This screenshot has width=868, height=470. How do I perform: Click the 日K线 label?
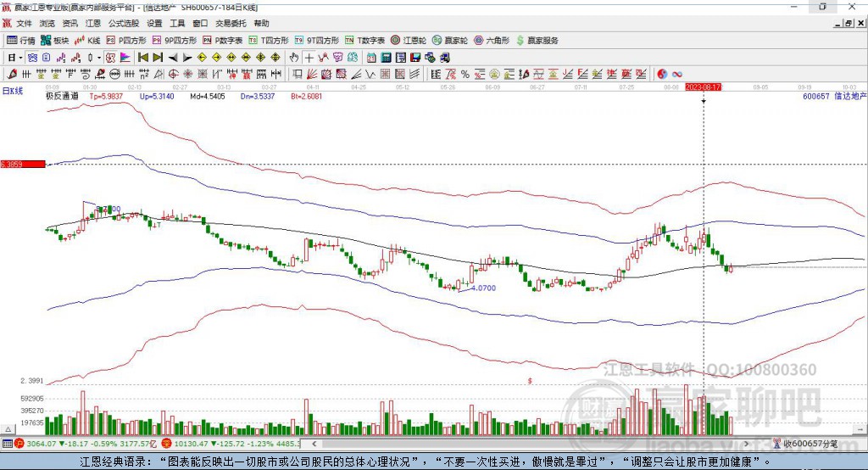(x=13, y=91)
